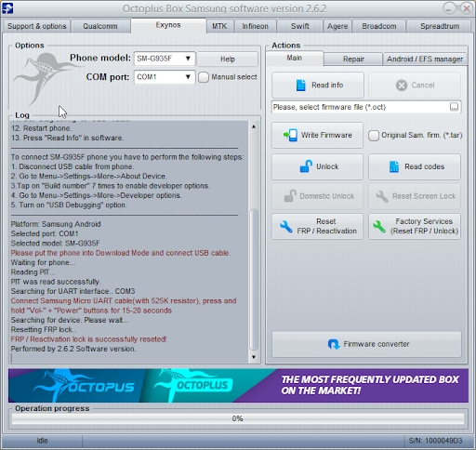Screen dimensions: 476x450
Task: Enable the Manual select checkbox
Action: (204, 77)
